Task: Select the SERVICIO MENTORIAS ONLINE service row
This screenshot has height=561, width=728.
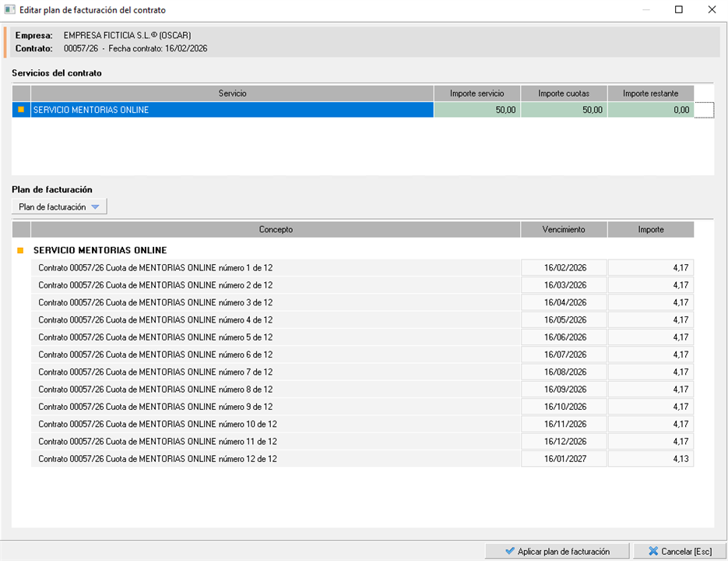Action: coord(231,110)
